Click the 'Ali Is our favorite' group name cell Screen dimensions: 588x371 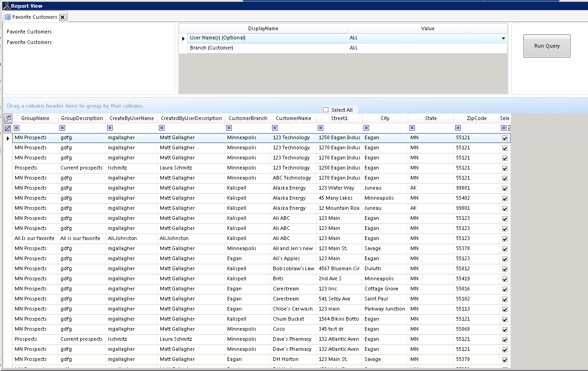(x=34, y=239)
